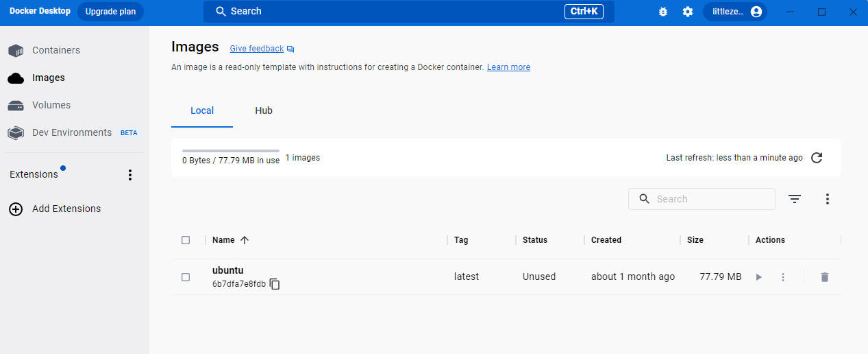Click the Extensions label in the sidebar
This screenshot has width=868, height=354.
(x=34, y=174)
